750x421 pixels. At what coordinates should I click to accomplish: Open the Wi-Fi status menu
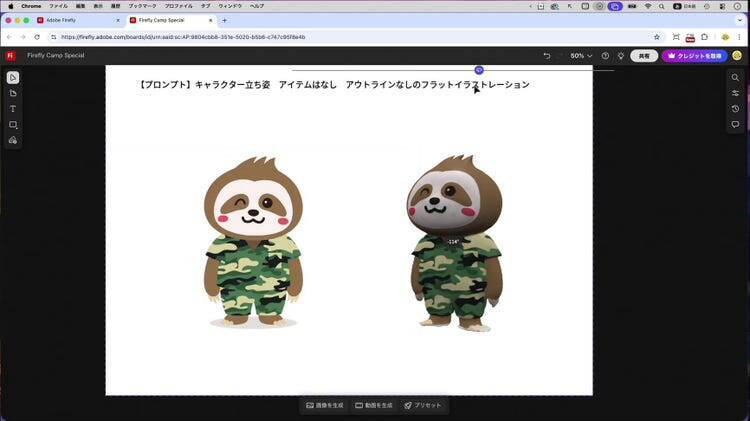pos(648,6)
